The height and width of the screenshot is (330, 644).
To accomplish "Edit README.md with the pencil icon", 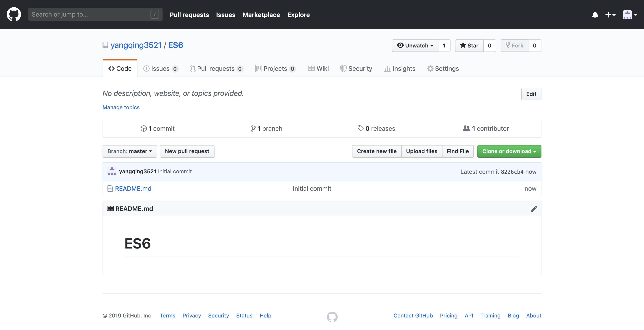I will pyautogui.click(x=534, y=208).
